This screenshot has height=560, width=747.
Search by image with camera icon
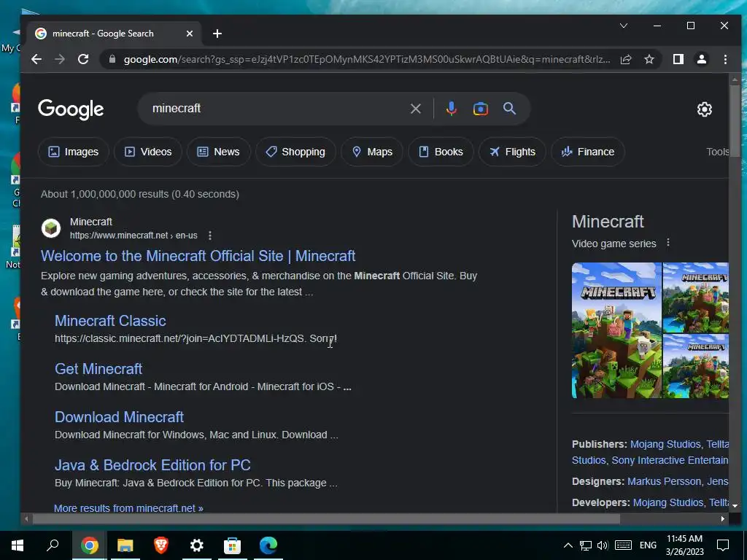[x=480, y=109]
